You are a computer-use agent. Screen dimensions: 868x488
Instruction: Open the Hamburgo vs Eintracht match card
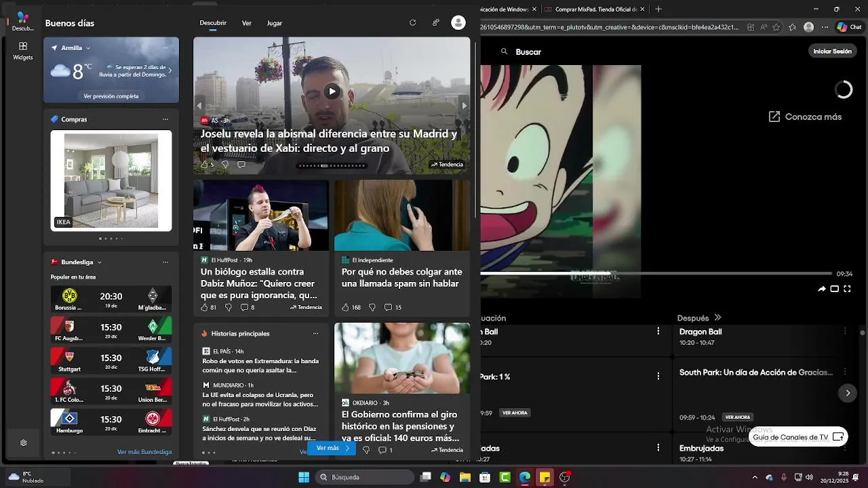point(111,422)
